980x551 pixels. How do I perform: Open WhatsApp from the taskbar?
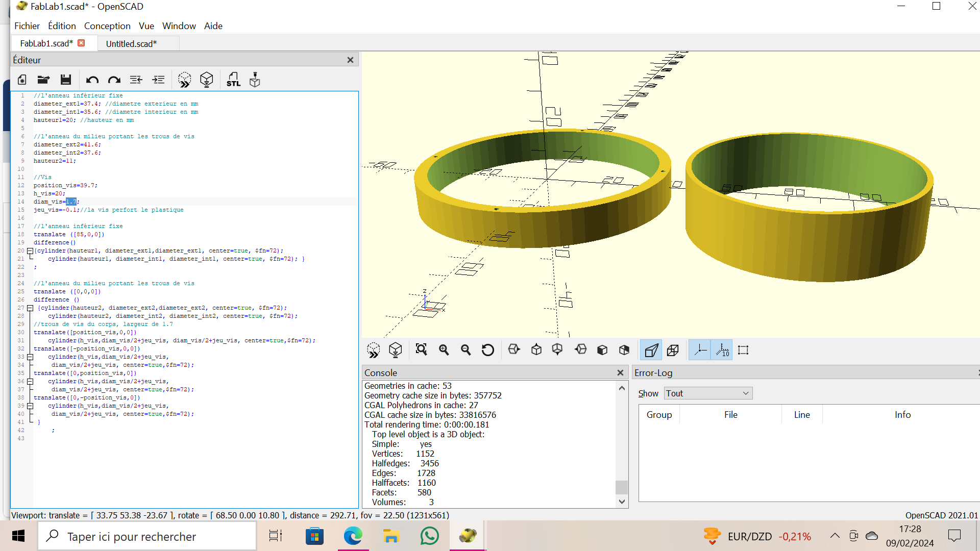coord(429,536)
